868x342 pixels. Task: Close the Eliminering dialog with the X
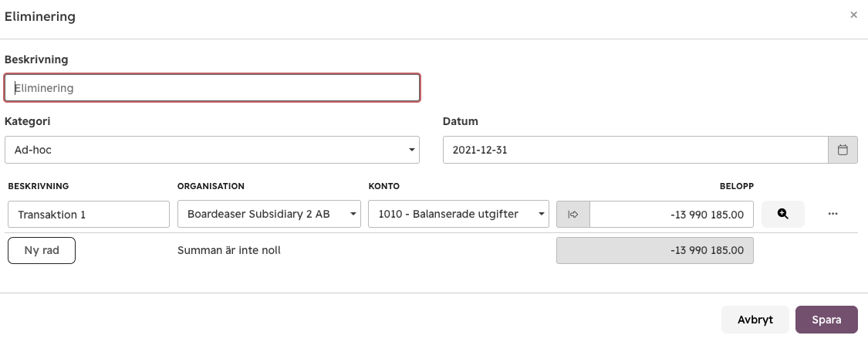(x=853, y=15)
